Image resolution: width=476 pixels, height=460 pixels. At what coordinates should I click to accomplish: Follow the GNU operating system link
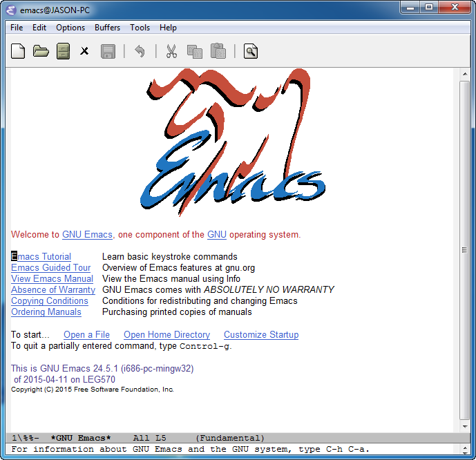217,235
